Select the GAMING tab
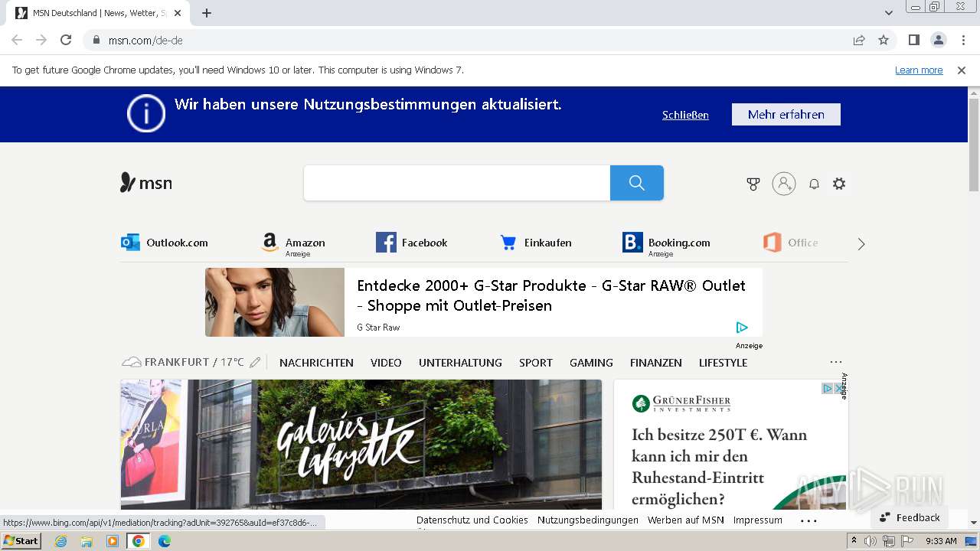 click(x=591, y=363)
